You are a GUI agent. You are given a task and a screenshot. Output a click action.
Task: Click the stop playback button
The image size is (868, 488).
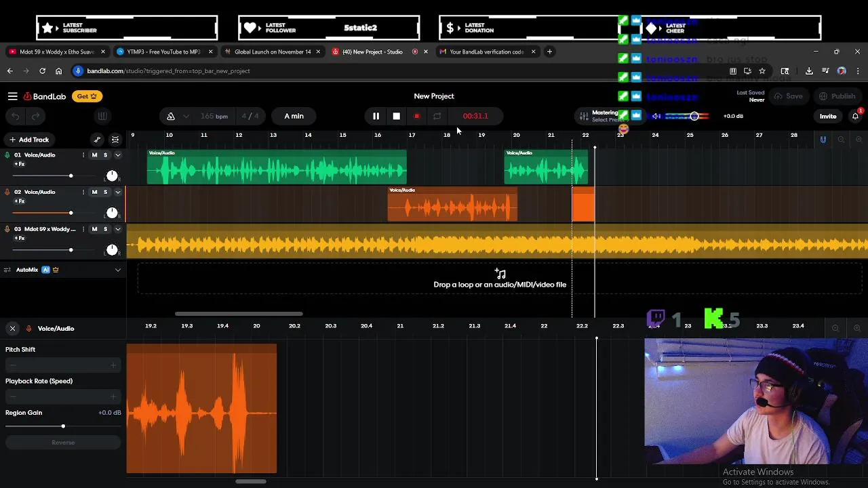coord(396,116)
